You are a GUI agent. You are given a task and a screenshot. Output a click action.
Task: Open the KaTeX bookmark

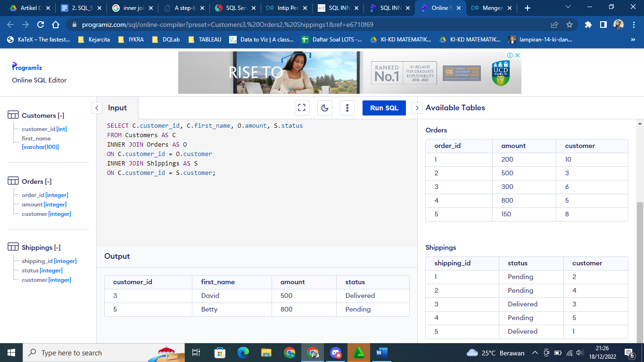[39, 40]
